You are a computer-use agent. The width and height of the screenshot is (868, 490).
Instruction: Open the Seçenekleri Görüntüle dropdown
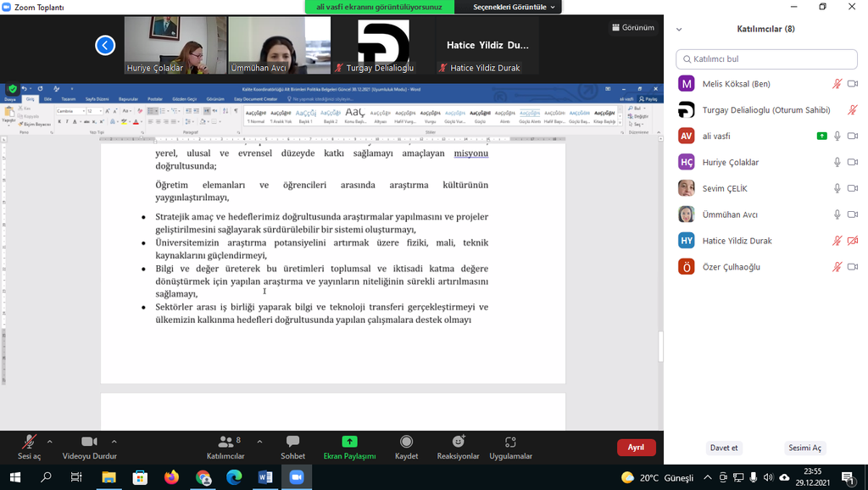(x=514, y=7)
